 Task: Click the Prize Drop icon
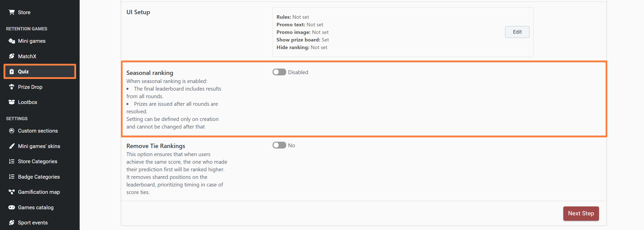click(x=12, y=87)
